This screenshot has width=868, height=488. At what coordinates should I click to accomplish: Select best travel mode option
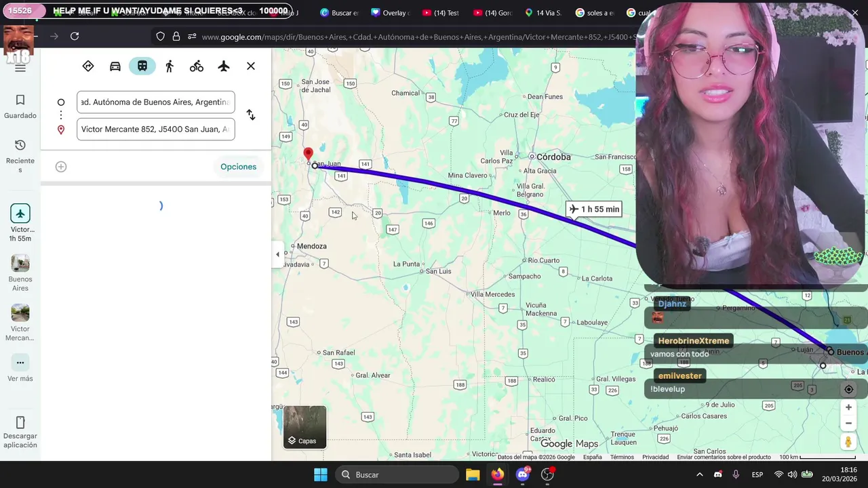88,66
